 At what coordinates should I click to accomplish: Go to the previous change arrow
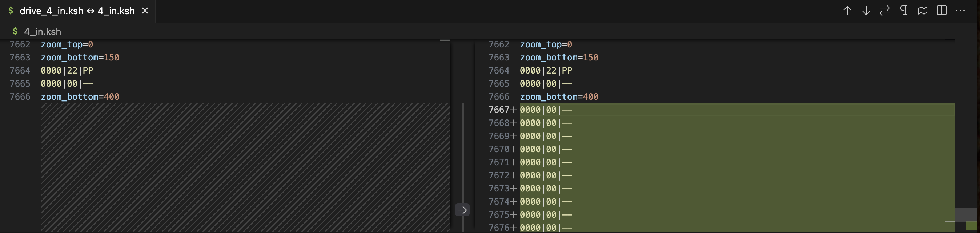coord(847,11)
